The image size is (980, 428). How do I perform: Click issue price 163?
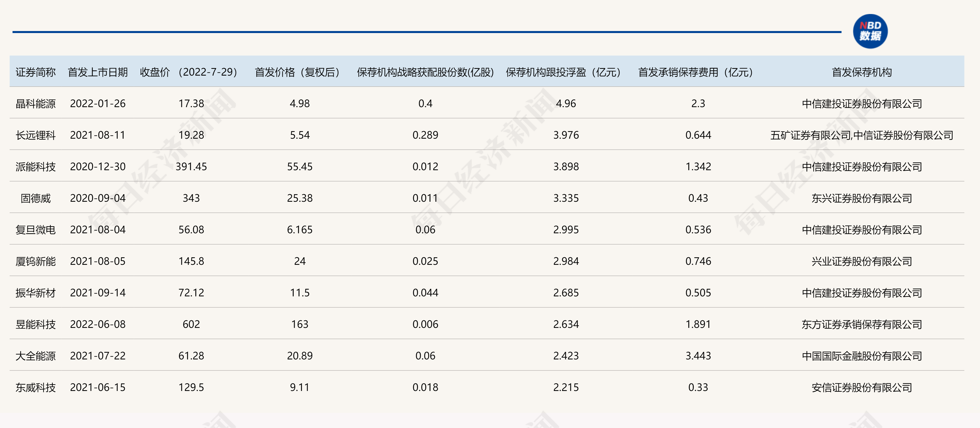coord(300,325)
